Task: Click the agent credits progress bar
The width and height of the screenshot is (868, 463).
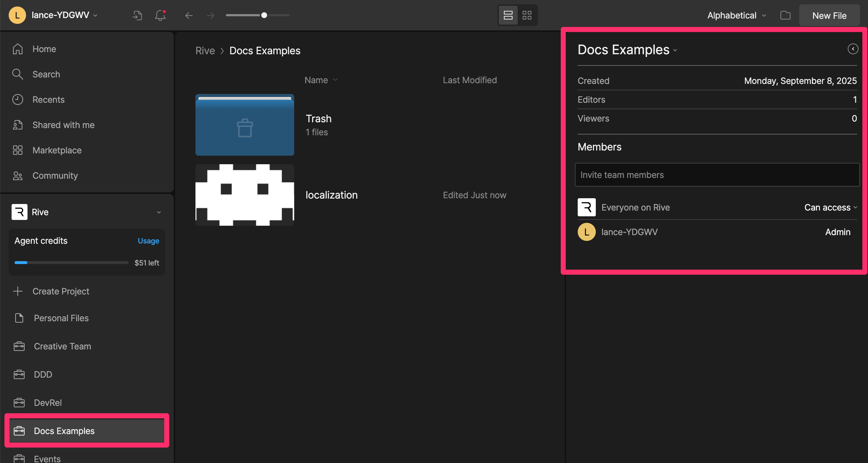Action: point(71,263)
